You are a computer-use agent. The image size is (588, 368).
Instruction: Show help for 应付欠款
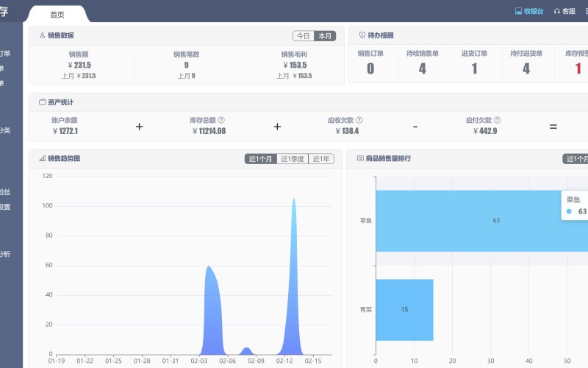pyautogui.click(x=498, y=120)
